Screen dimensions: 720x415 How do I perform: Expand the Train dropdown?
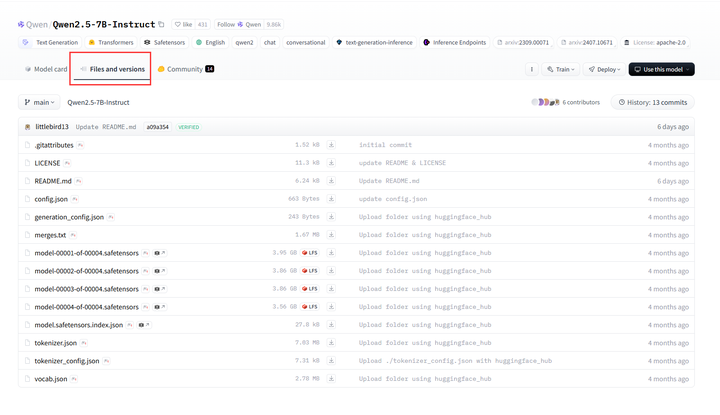click(x=561, y=69)
